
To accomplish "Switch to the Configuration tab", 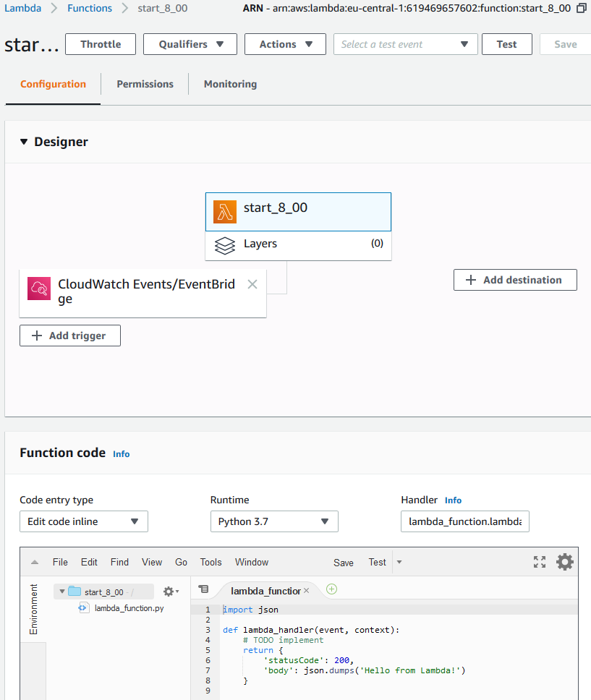I will tap(53, 84).
